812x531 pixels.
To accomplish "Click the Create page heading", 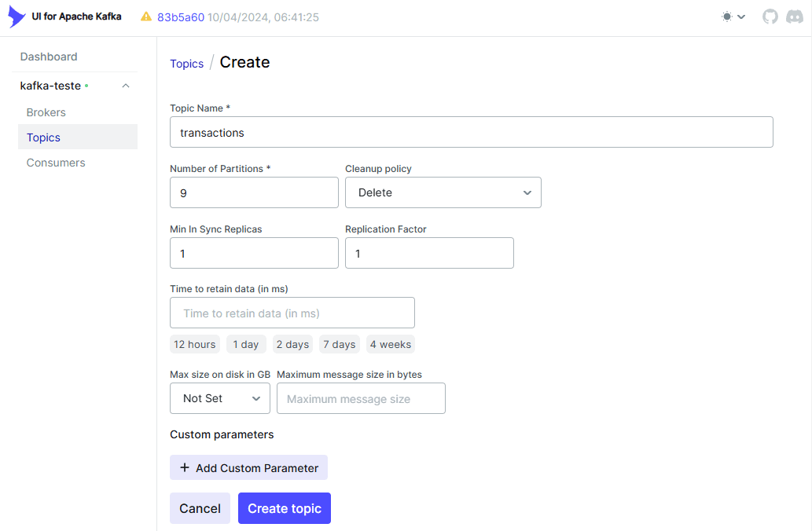I will coord(245,62).
